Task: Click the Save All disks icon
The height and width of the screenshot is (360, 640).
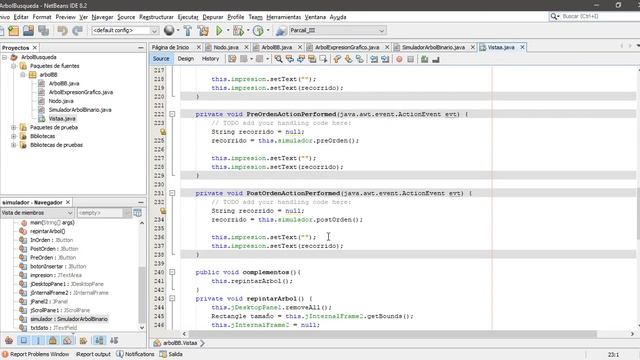Action: pos(43,31)
